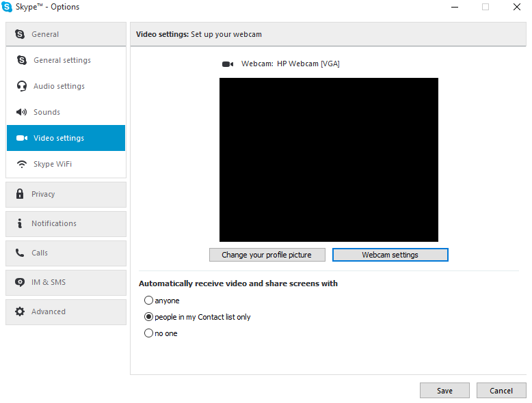Click the Skype icon next to General settings
This screenshot has height=403, width=532.
[x=22, y=60]
